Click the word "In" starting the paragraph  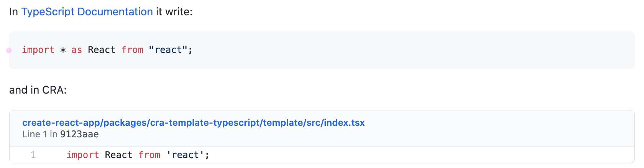pos(13,12)
